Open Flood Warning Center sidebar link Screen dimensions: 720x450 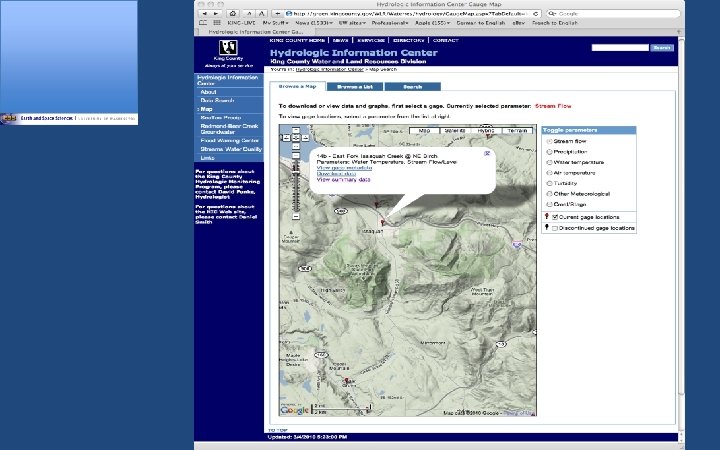tap(230, 141)
